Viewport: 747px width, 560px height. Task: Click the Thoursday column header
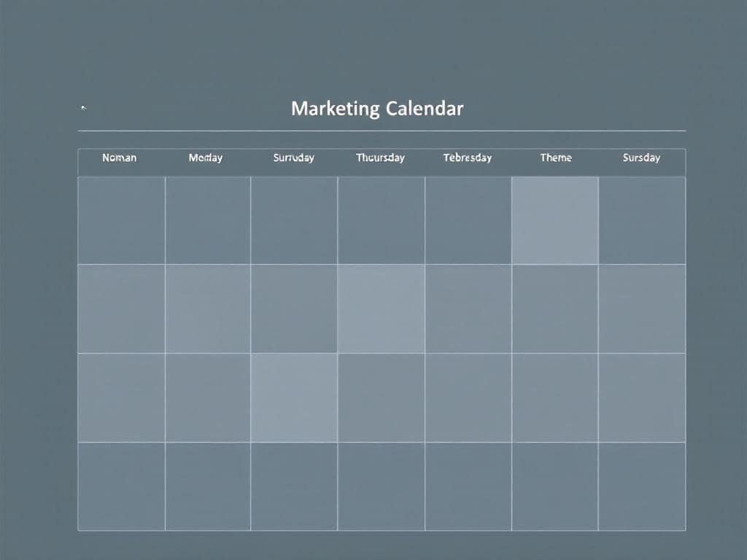[x=380, y=157]
